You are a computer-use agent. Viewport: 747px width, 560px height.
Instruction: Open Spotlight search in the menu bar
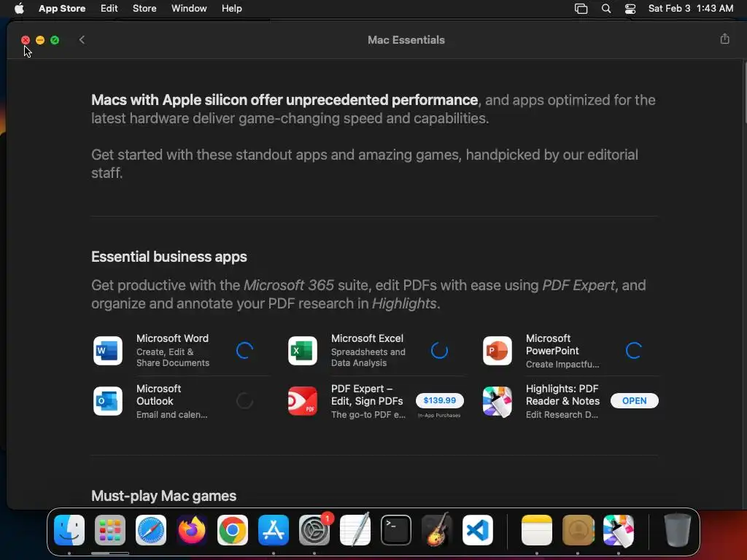click(x=606, y=9)
